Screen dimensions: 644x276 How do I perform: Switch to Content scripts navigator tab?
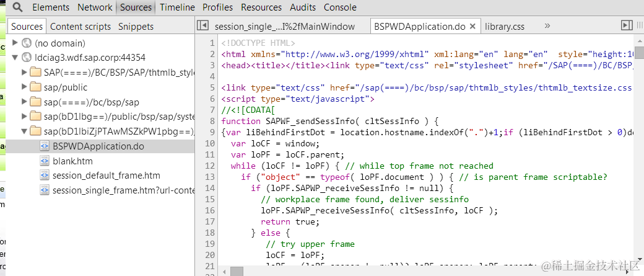80,26
